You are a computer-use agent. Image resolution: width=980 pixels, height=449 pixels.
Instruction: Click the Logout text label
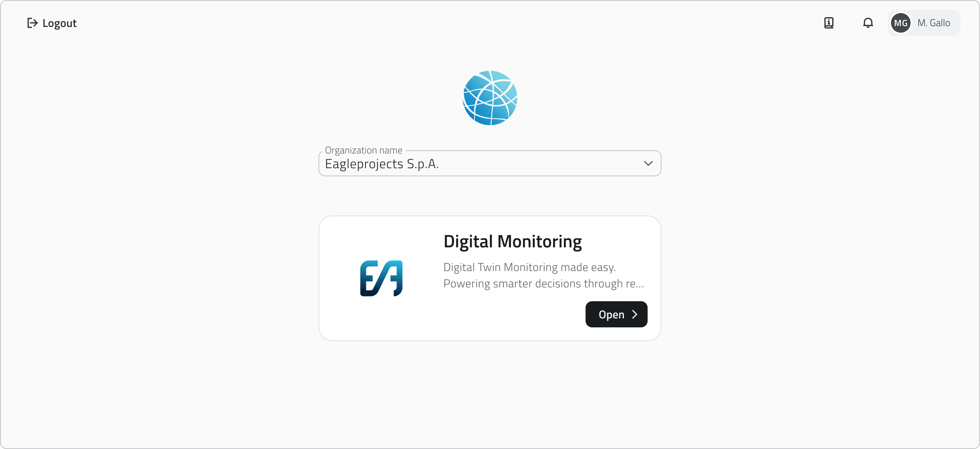(x=60, y=23)
